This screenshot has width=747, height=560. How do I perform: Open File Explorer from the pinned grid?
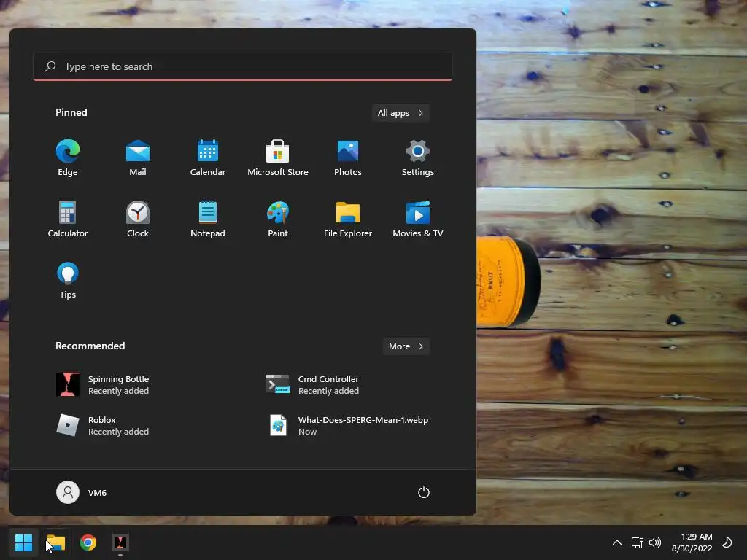coord(348,219)
